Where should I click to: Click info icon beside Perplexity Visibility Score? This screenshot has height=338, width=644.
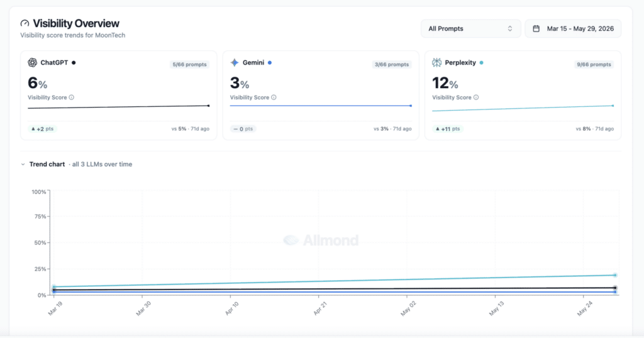coord(476,98)
